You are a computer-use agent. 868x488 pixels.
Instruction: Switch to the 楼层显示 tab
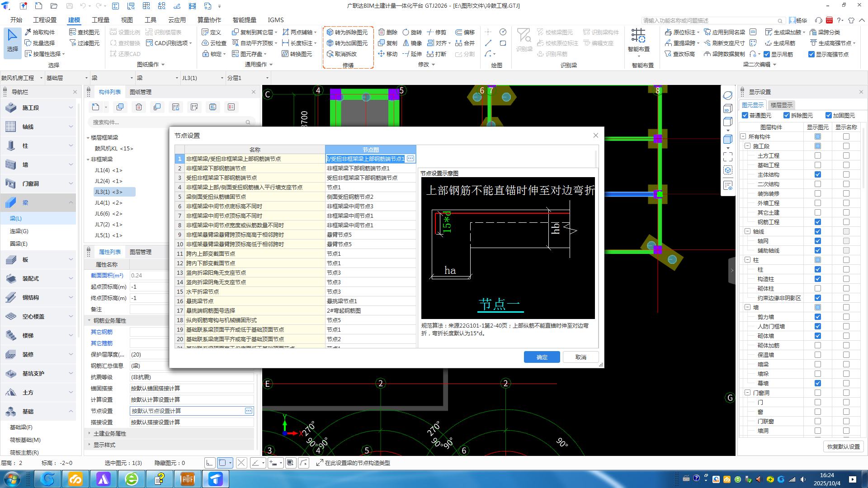point(781,105)
